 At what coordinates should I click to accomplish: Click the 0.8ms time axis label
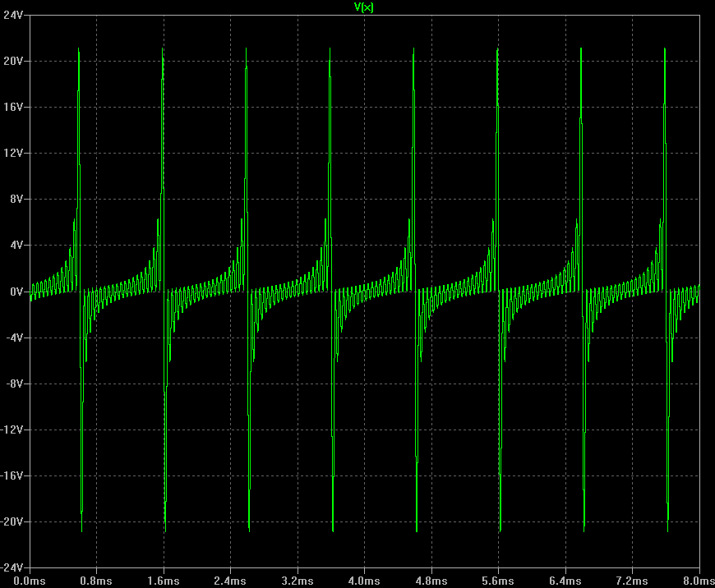pyautogui.click(x=96, y=581)
